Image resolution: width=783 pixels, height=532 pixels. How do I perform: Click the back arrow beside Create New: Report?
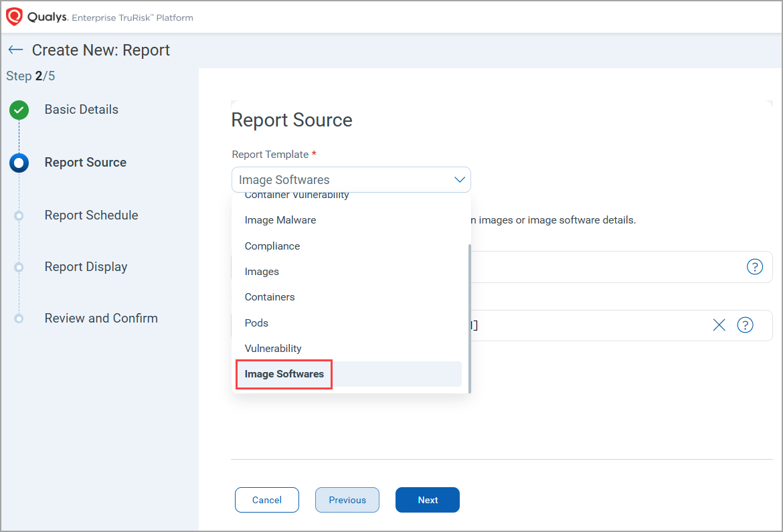pyautogui.click(x=15, y=50)
